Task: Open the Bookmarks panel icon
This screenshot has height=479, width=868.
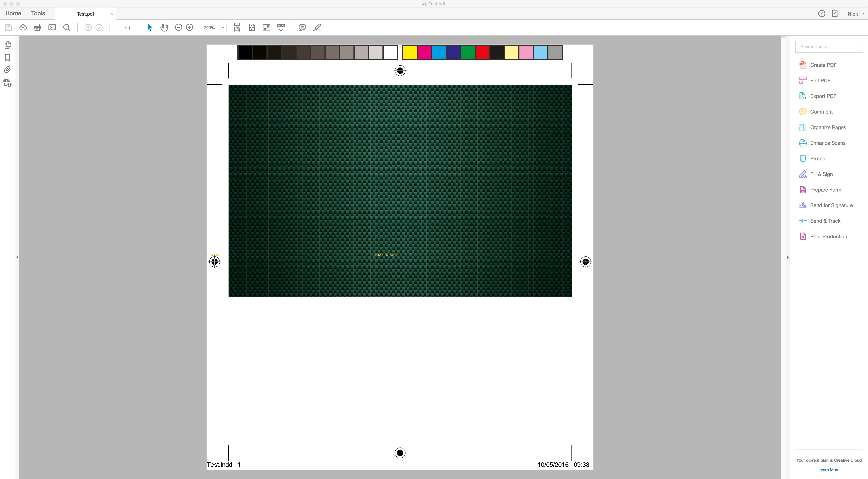Action: 7,58
